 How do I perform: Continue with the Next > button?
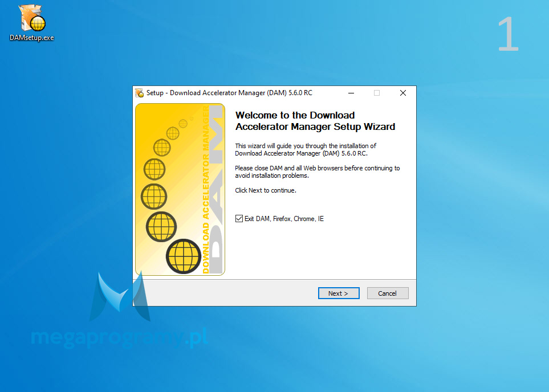point(339,293)
